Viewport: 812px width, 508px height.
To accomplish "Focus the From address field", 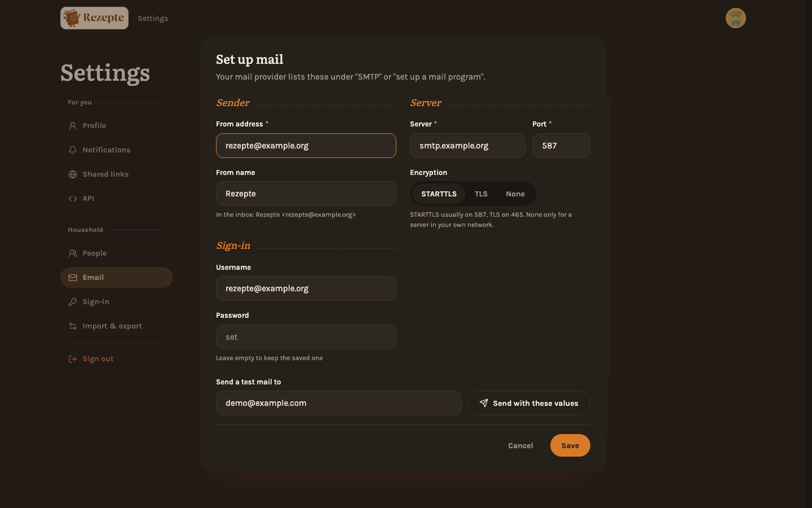I will click(306, 146).
